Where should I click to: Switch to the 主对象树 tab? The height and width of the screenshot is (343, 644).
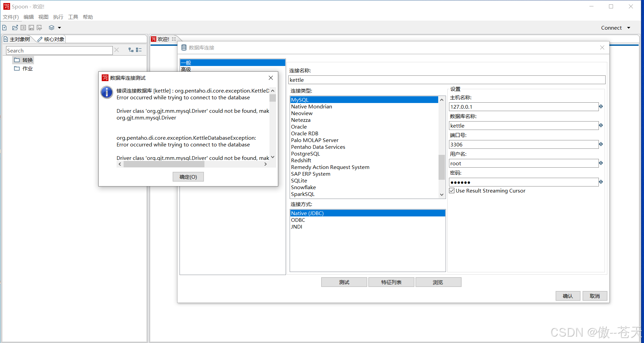(17, 39)
